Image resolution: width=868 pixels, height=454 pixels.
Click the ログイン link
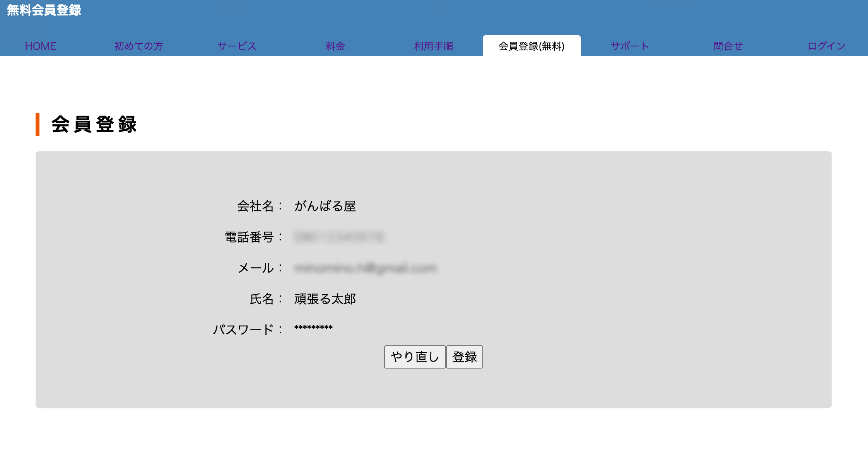pyautogui.click(x=826, y=46)
